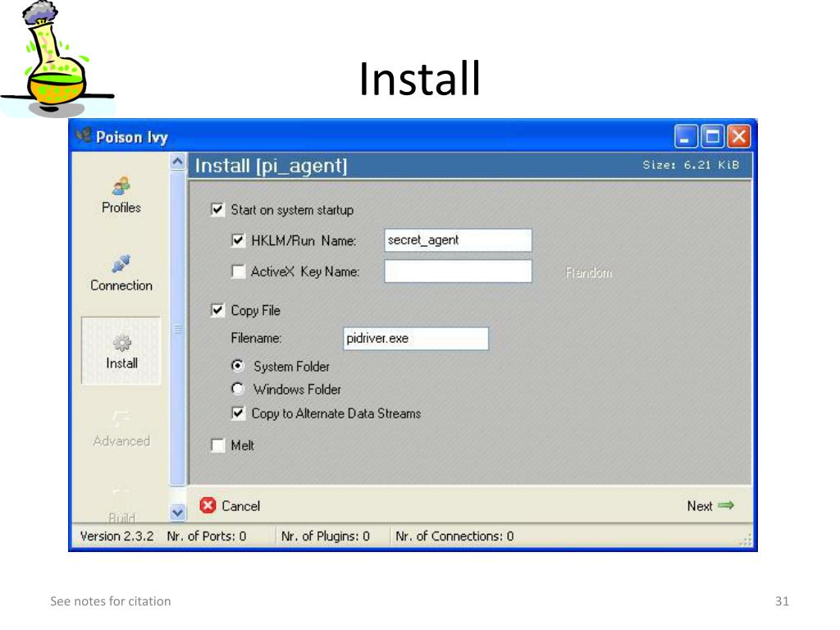Click the sidebar scrollbar thumb
Viewport: 840px width, 630px height.
[x=178, y=328]
